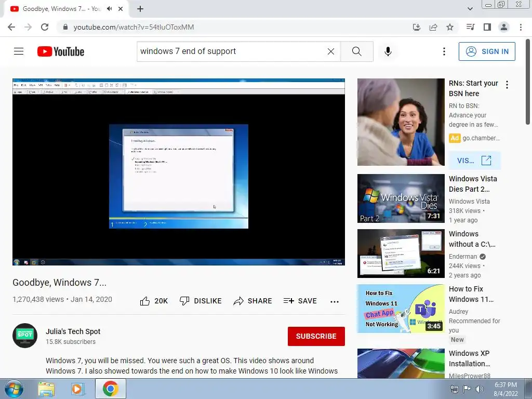Open the media controls icon
This screenshot has height=399, width=532.
click(471, 27)
